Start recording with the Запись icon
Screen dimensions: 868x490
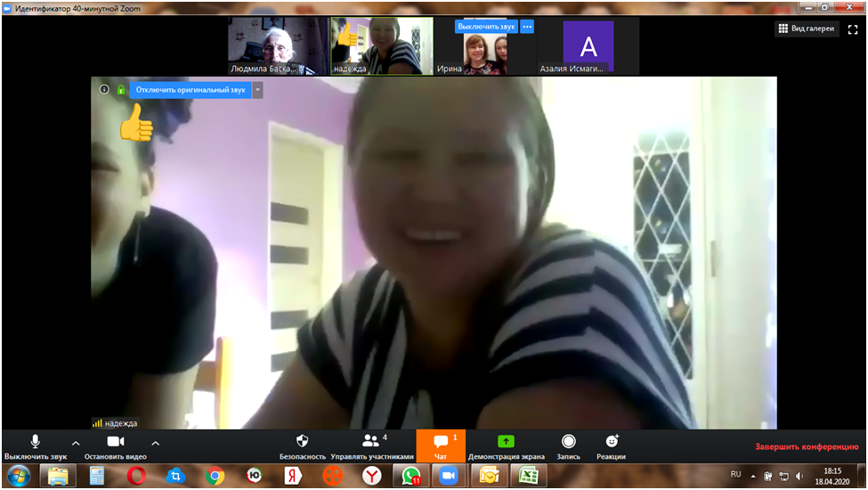568,442
